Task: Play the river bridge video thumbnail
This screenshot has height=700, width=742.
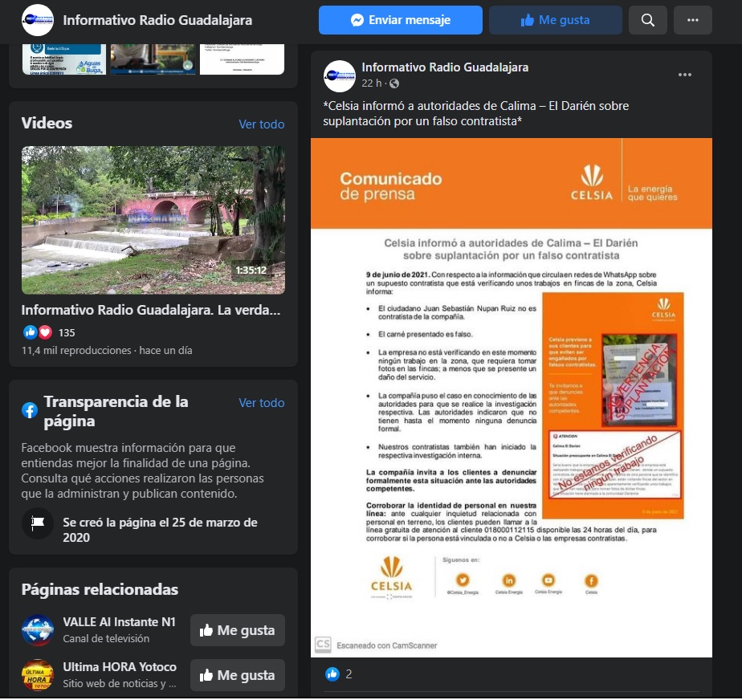Action: (153, 221)
